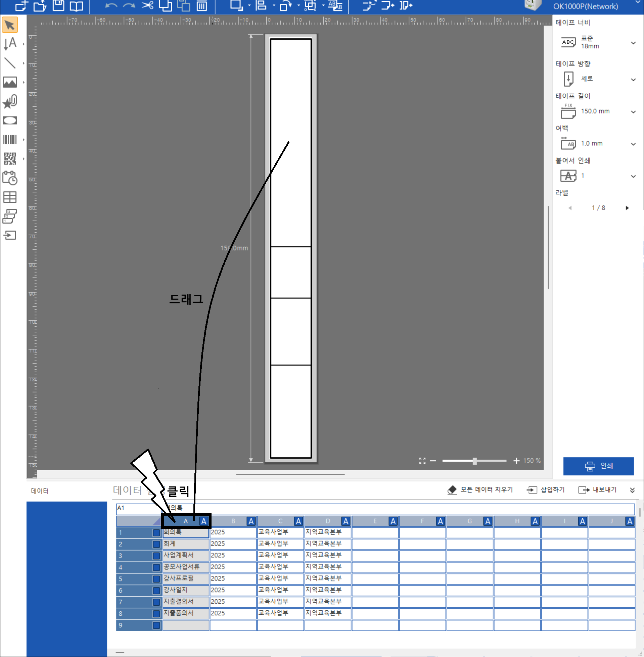Open the book-shaped icon in the toolbar

point(77,6)
